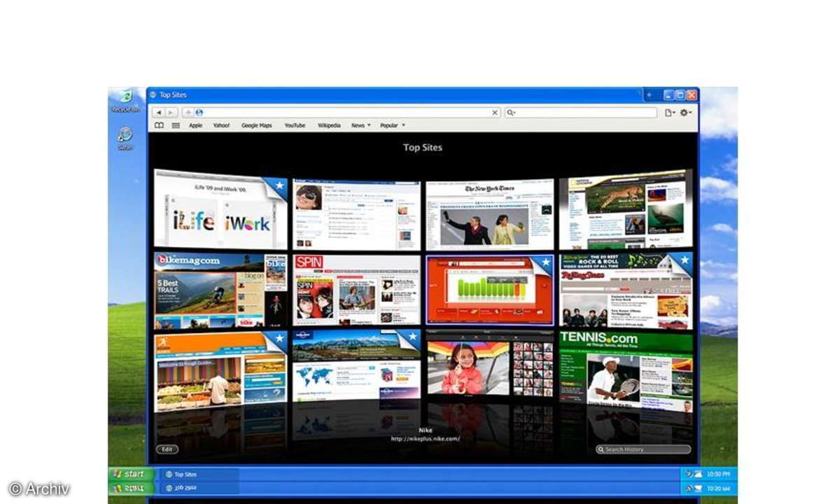Click the Safari icon in the title bar

point(152,94)
